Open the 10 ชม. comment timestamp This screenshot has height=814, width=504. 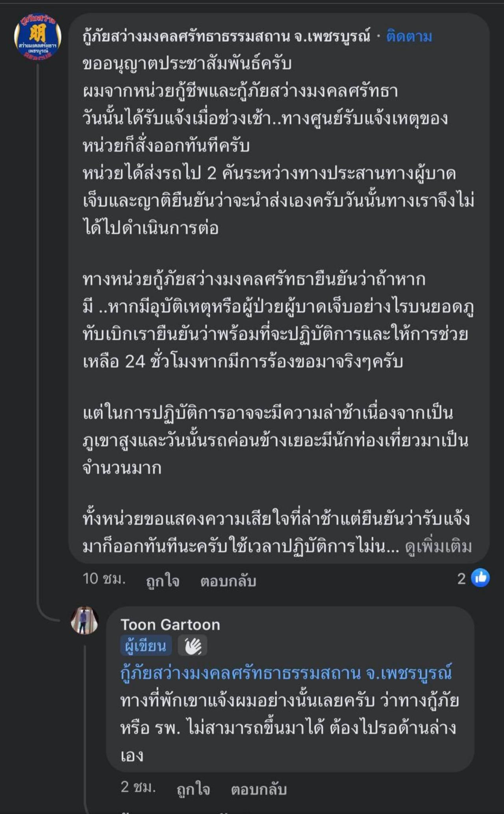(x=104, y=579)
